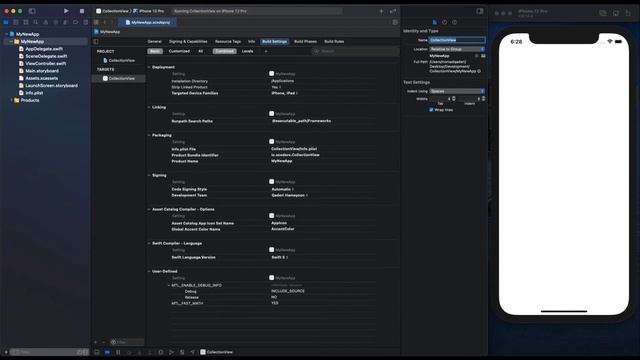640x360 pixels.
Task: Select the Customized filter toggle
Action: (179, 51)
